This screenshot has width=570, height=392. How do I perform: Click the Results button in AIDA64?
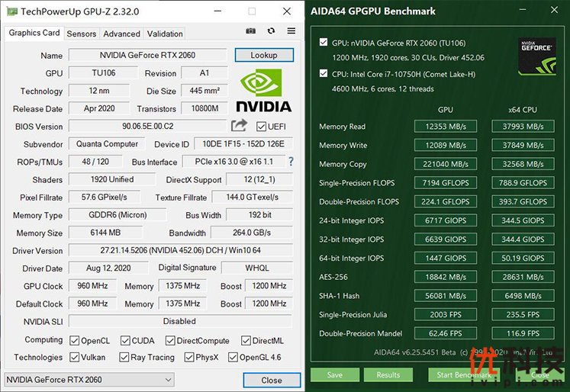[x=388, y=374]
